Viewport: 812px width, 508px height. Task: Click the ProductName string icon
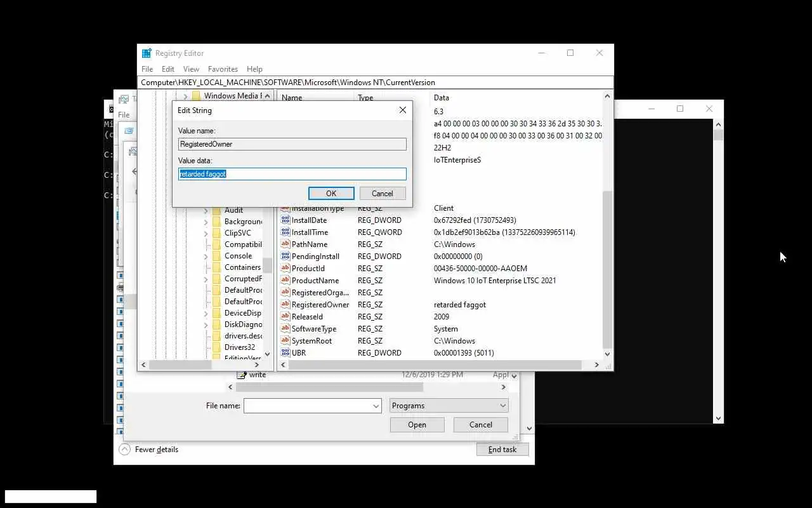(x=285, y=281)
